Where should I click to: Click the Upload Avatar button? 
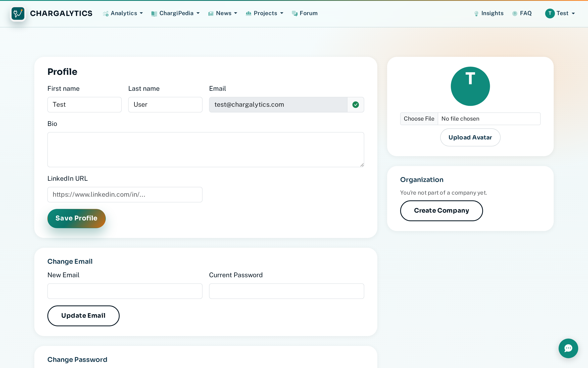tap(470, 138)
